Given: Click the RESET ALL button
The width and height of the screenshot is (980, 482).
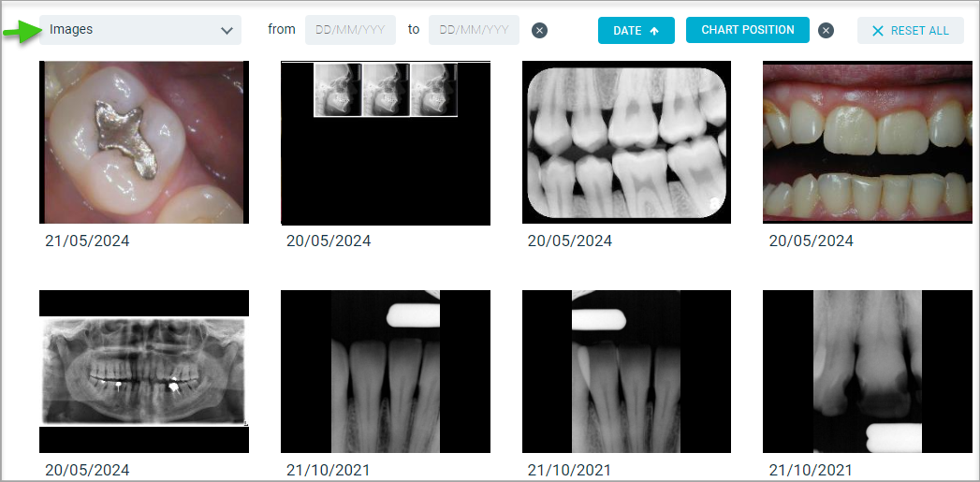Looking at the screenshot, I should click(911, 30).
